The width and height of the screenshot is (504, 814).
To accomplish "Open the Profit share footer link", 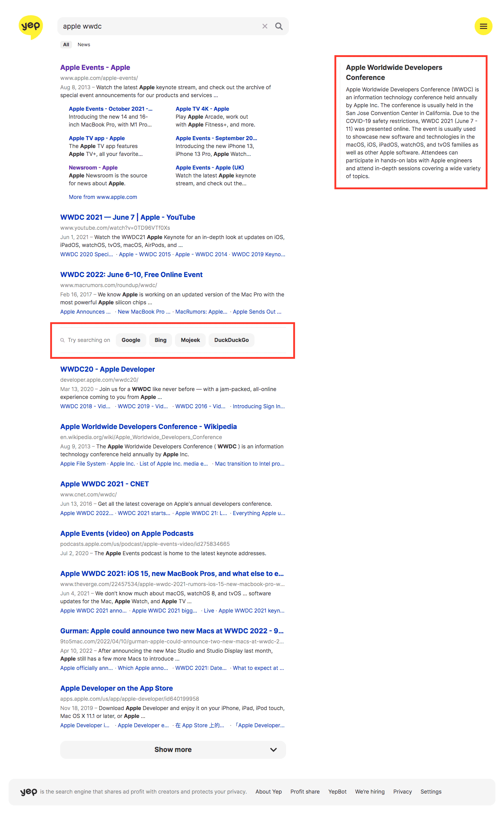I will (305, 791).
